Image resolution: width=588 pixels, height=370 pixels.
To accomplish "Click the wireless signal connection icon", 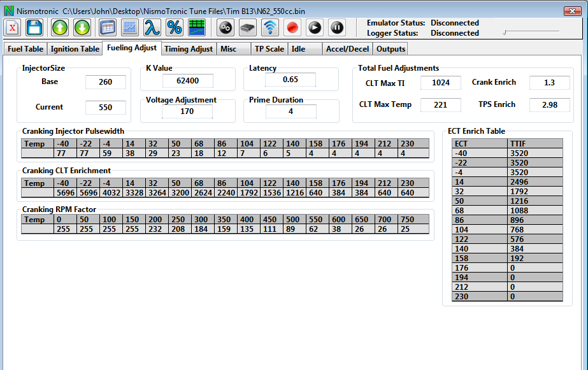I will [270, 28].
